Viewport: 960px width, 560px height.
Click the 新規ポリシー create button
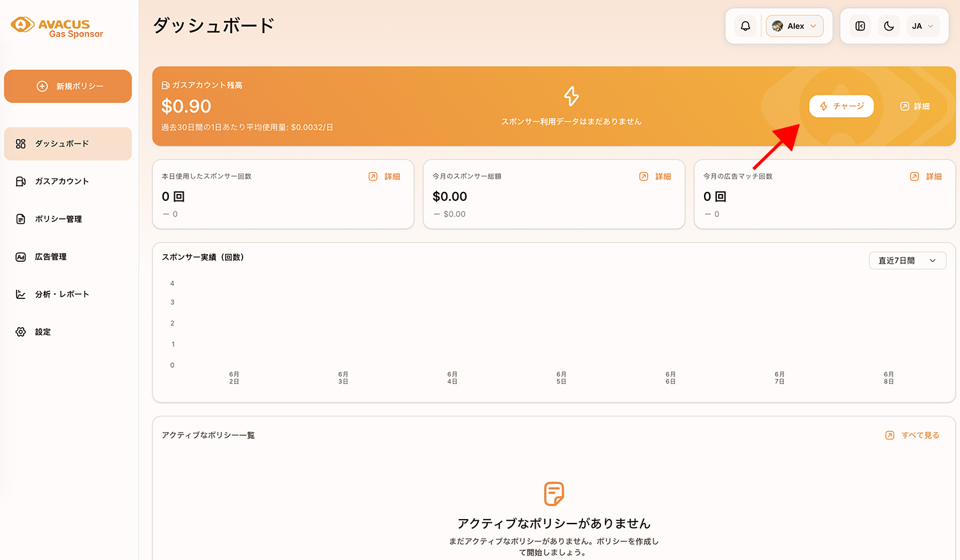(68, 86)
